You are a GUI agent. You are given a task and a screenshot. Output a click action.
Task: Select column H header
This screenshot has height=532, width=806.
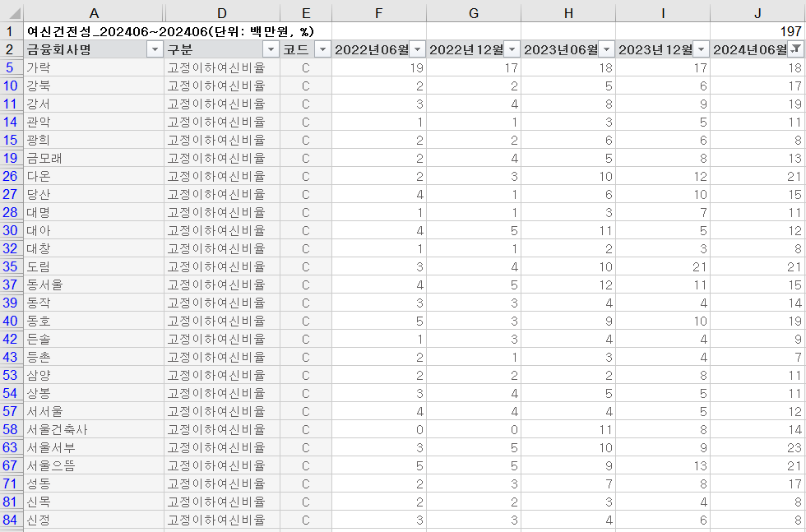pos(568,13)
